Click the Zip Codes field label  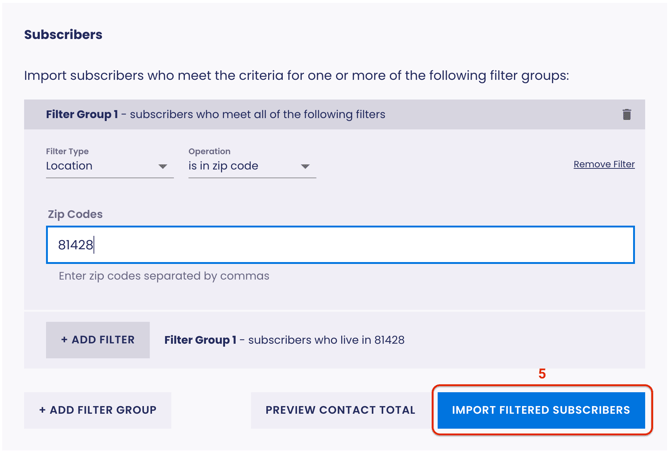tap(75, 214)
